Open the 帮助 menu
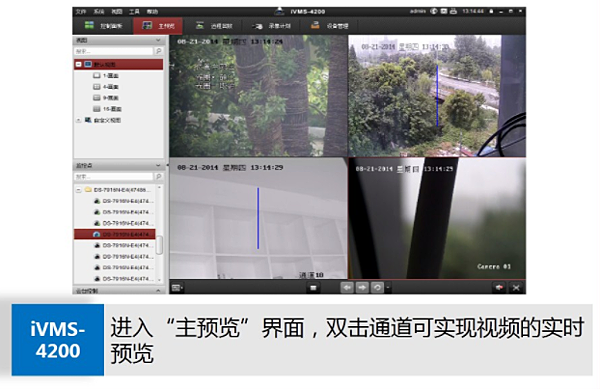Image resolution: width=600 pixels, height=389 pixels. point(152,11)
